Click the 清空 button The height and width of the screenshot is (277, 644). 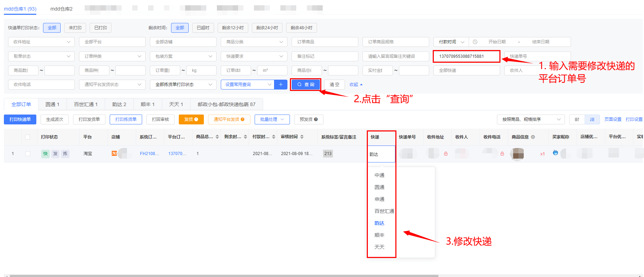pyautogui.click(x=334, y=85)
